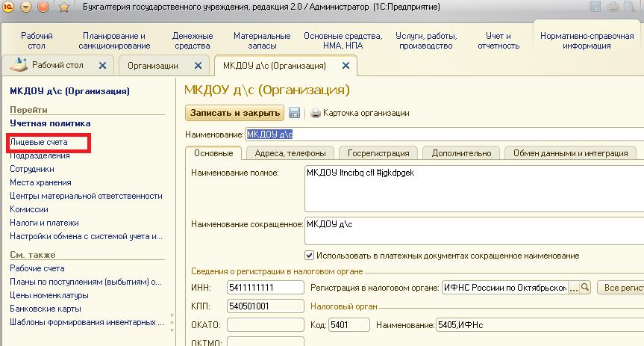The image size is (644, 346).
Task: Open Налоги и платежи link
Action: click(x=44, y=223)
